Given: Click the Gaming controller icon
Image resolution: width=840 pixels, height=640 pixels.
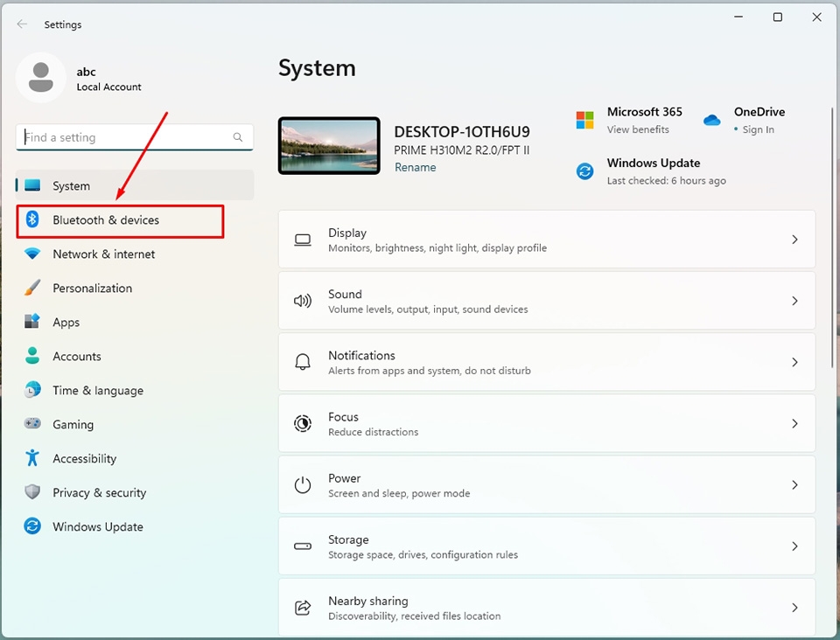Looking at the screenshot, I should (x=32, y=423).
